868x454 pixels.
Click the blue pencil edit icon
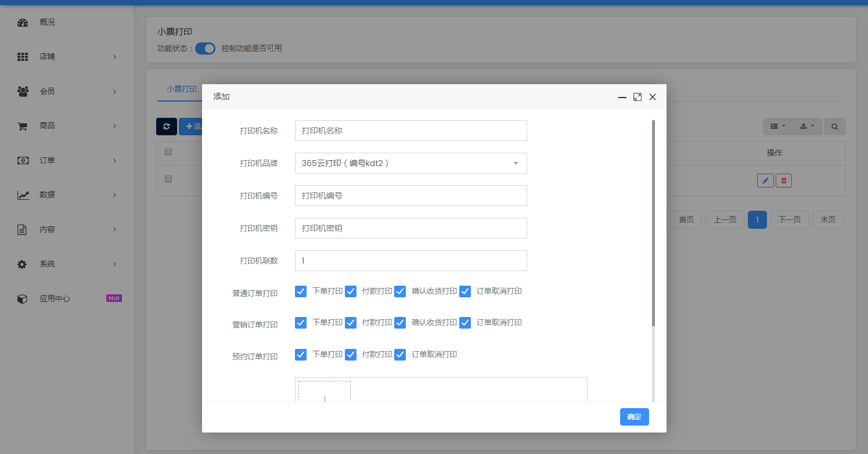(765, 181)
